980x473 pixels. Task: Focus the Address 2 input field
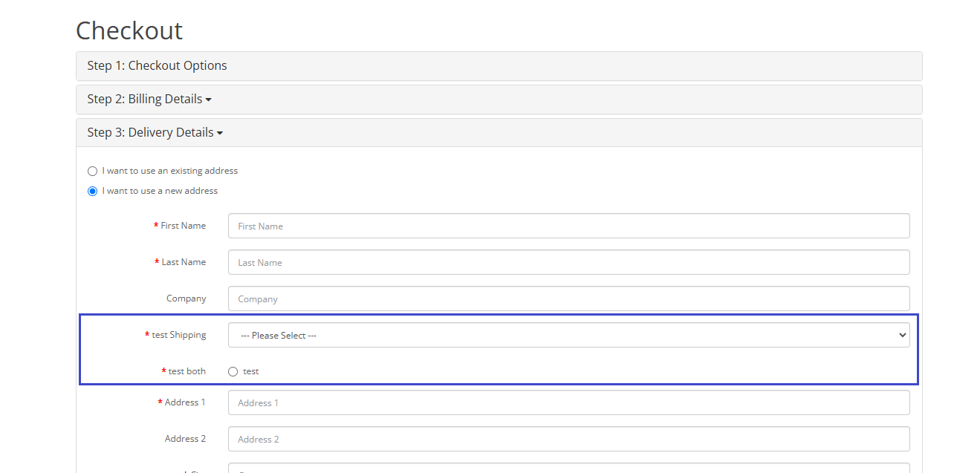[568, 440]
